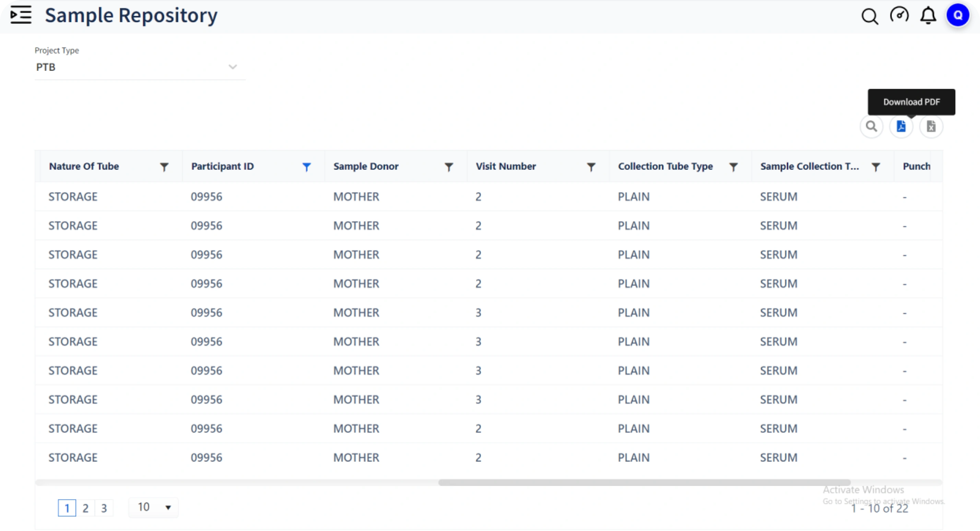
Task: Open the Collection Tube Type filter icon
Action: click(x=733, y=167)
